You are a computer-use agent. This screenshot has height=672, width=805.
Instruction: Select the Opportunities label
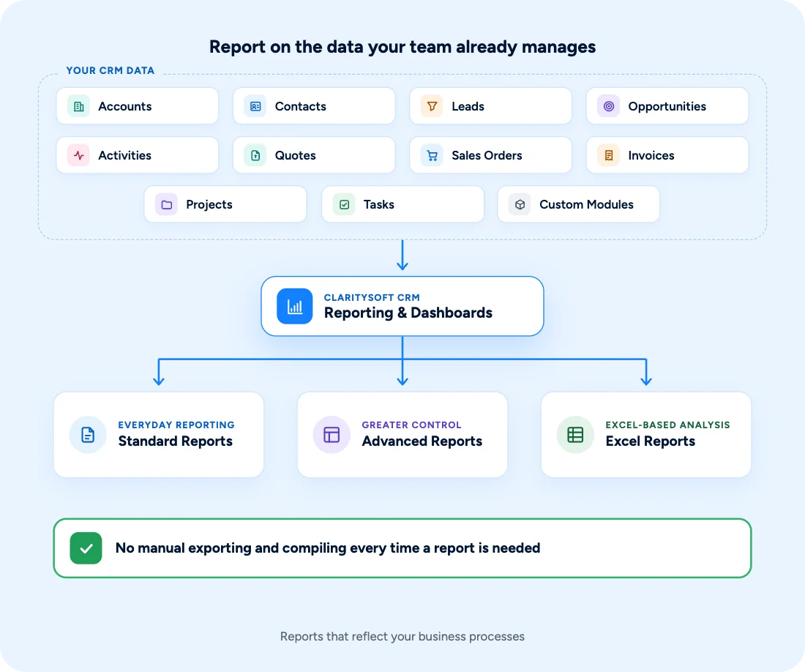point(667,106)
